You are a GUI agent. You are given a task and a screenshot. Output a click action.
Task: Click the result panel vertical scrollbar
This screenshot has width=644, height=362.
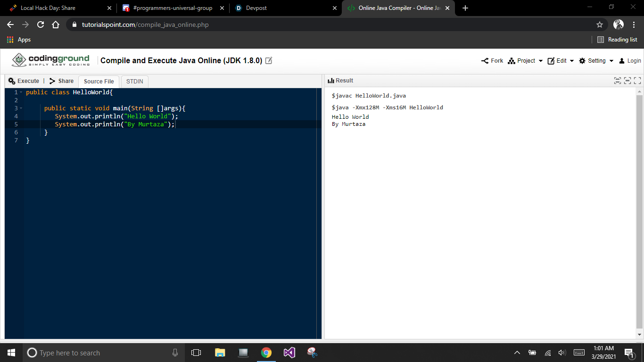tap(640, 212)
